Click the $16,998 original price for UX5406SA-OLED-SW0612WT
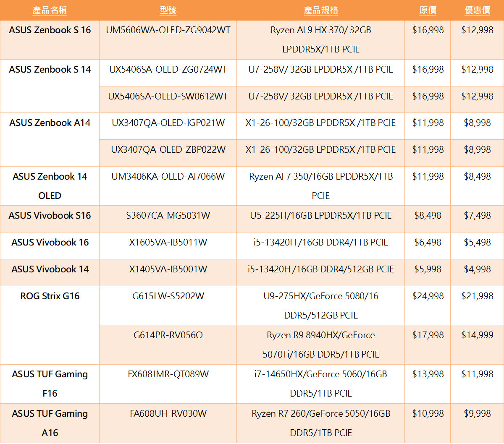 tap(428, 96)
